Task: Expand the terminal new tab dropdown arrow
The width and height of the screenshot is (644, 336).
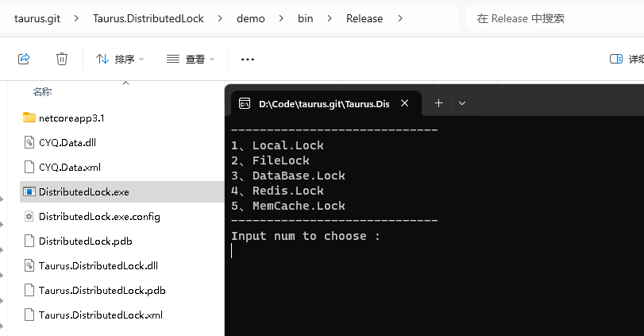Action: point(462,103)
